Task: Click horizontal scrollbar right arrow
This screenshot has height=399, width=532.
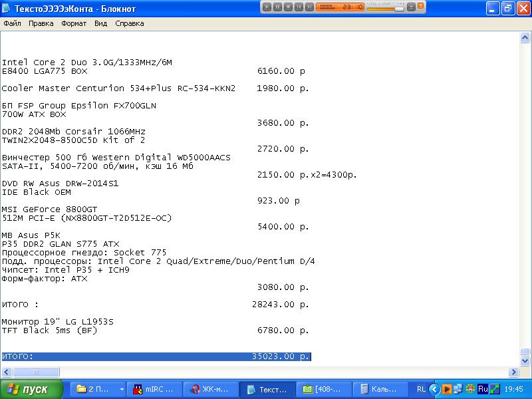Action: pyautogui.click(x=513, y=372)
